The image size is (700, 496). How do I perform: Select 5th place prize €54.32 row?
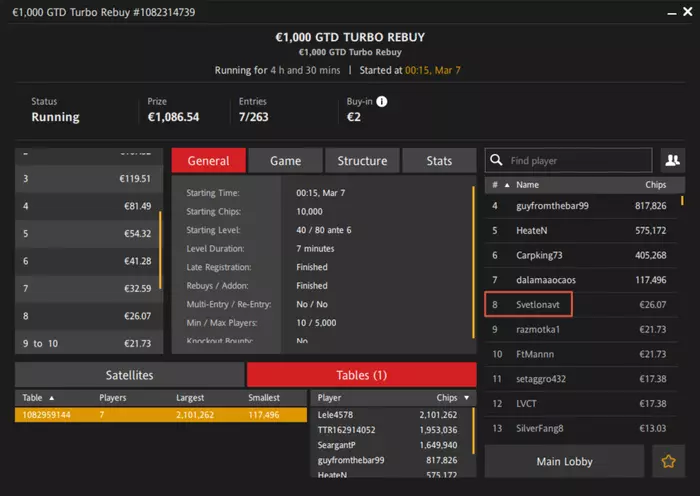coord(88,233)
